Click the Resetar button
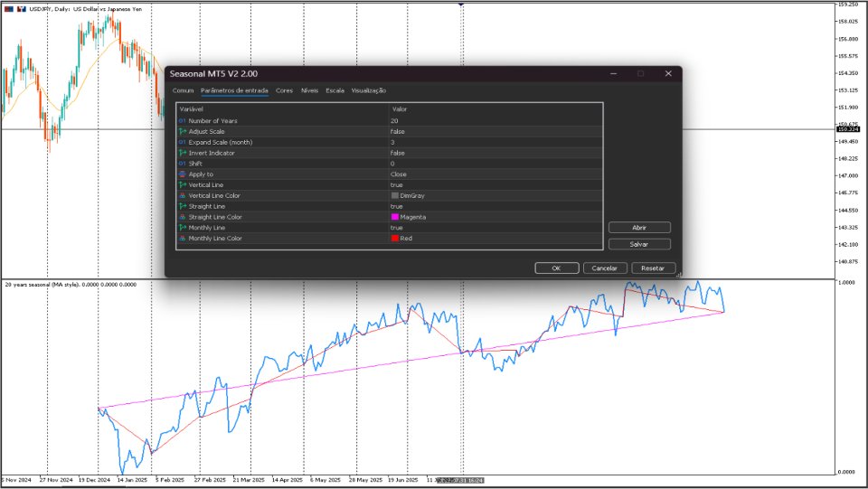Viewport: 868px width, 489px height. tap(653, 268)
